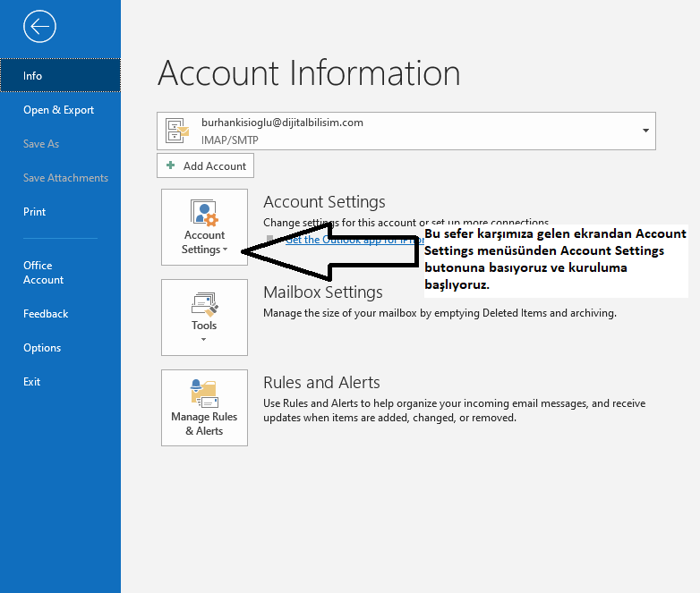Viewport: 700px width, 593px height.
Task: Click Save As in the sidebar
Action: click(x=41, y=144)
